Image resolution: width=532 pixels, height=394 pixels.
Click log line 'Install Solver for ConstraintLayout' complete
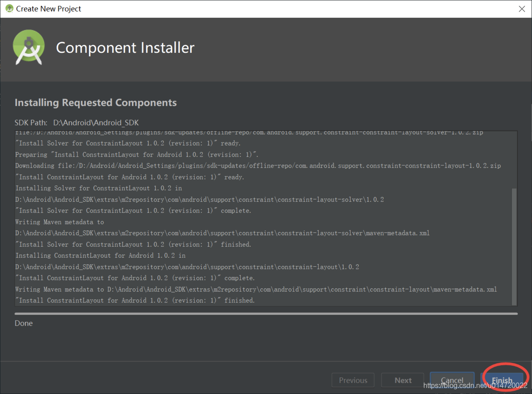[133, 211]
